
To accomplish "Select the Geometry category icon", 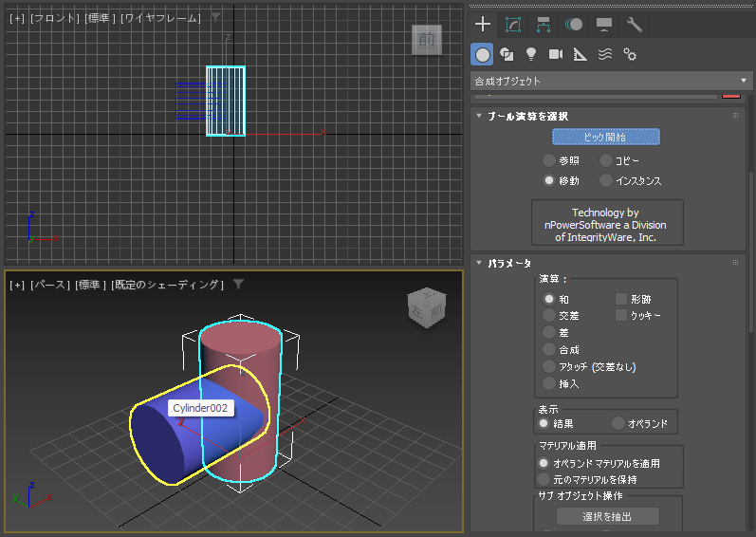I will coord(482,54).
